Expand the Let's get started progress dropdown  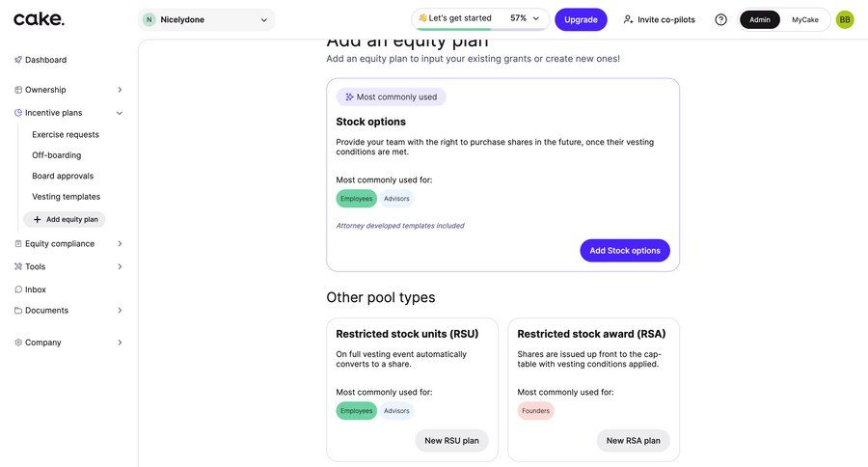click(536, 18)
